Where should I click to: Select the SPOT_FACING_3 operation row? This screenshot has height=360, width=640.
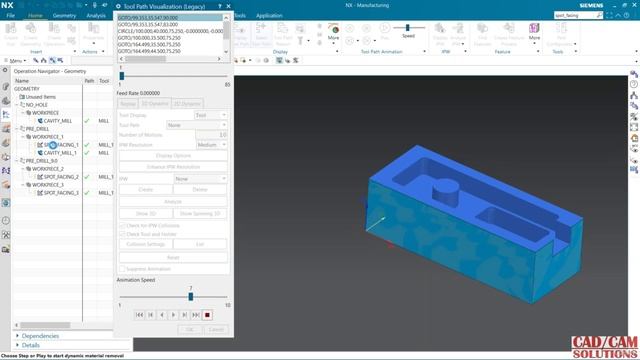click(61, 193)
